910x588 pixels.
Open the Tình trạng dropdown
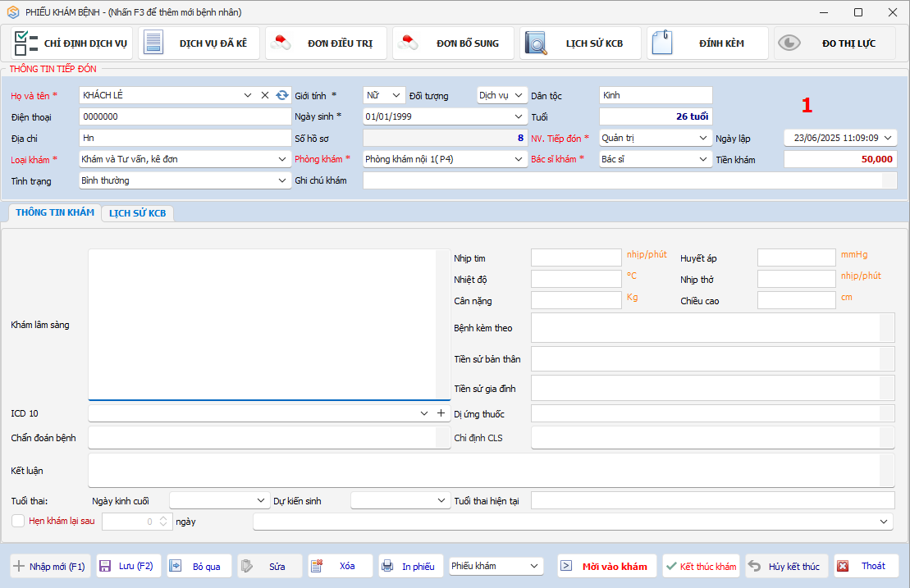click(282, 180)
